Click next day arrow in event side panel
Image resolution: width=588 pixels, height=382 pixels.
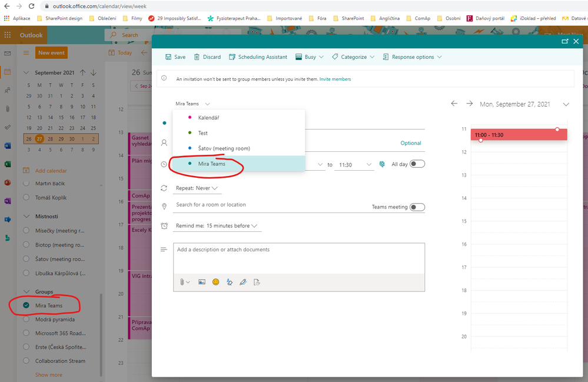pos(470,104)
